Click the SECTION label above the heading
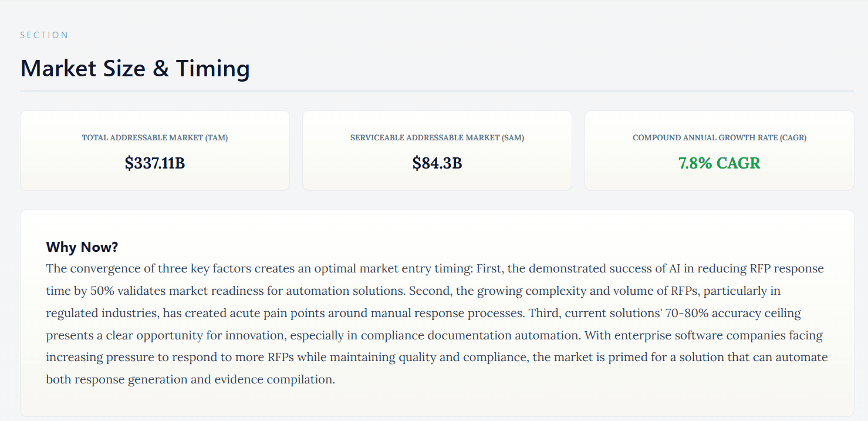 click(x=44, y=35)
